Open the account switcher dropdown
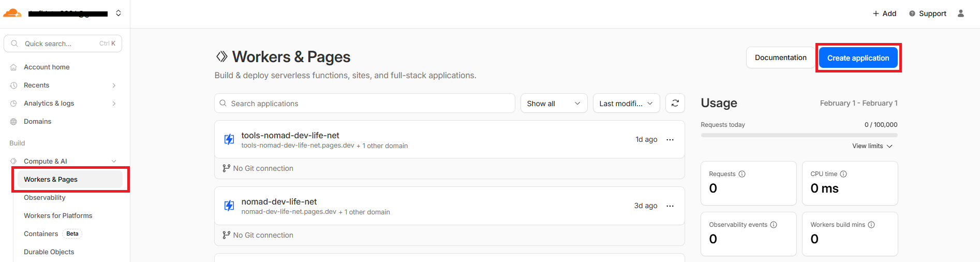 click(118, 13)
